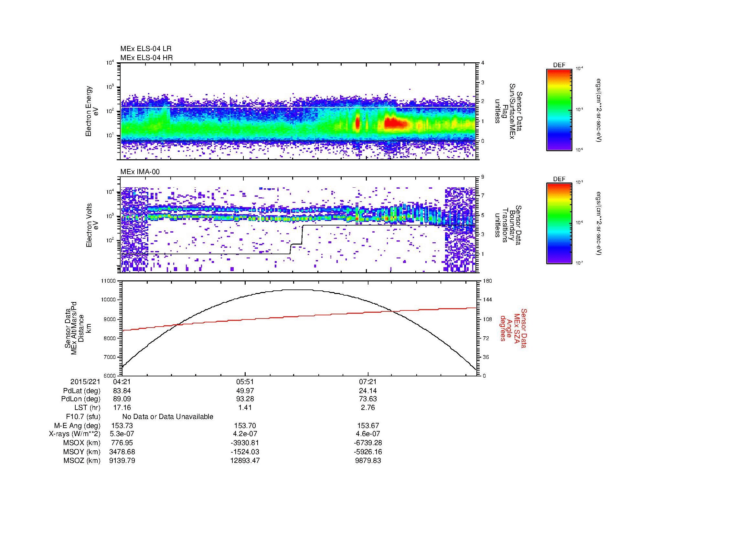Click the X-rays value 5.3e-07
The width and height of the screenshot is (756, 534).
click(x=122, y=434)
